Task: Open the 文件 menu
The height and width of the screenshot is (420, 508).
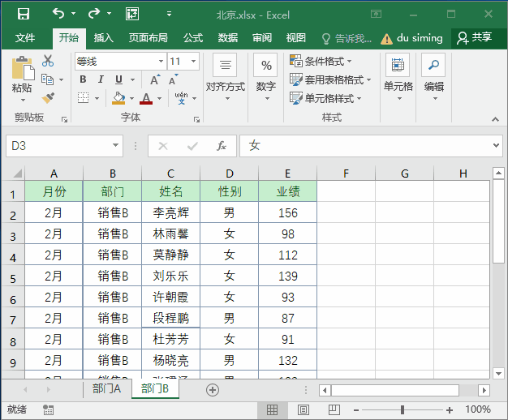Action: (25, 38)
